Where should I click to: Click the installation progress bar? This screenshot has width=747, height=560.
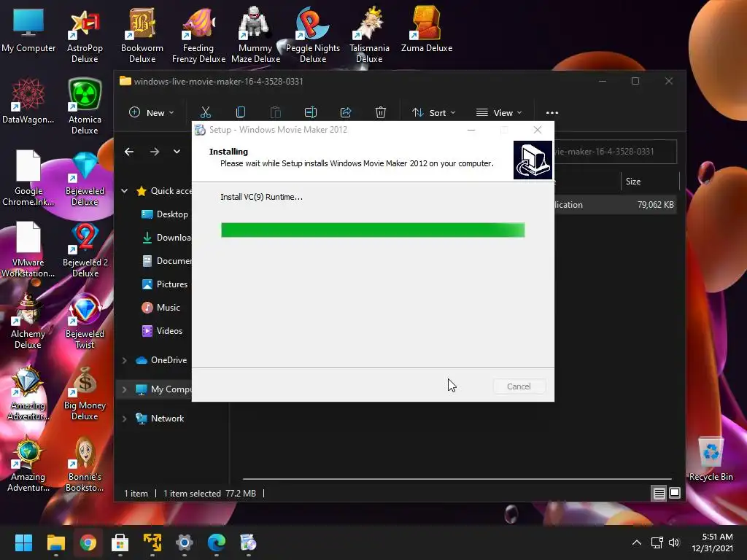(373, 230)
